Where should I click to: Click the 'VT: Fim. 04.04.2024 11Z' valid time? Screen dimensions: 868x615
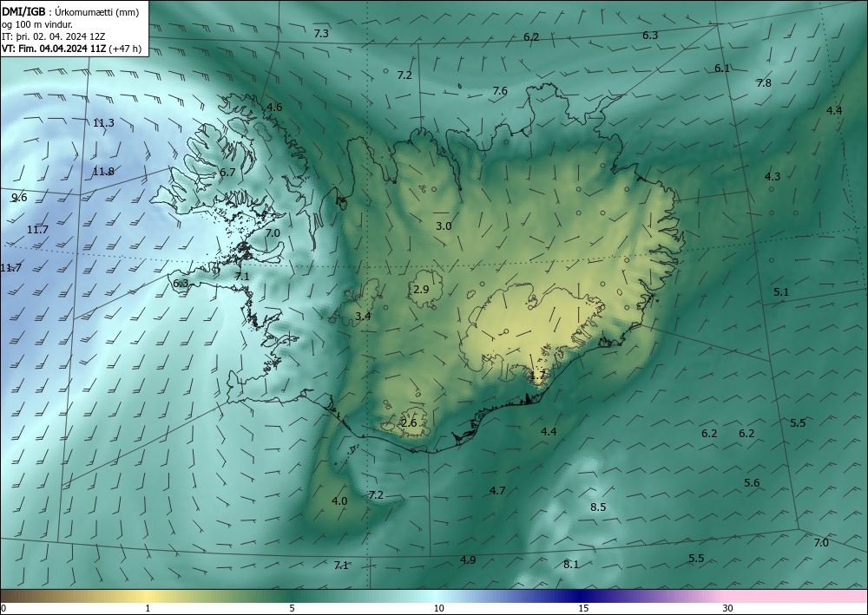tap(54, 49)
